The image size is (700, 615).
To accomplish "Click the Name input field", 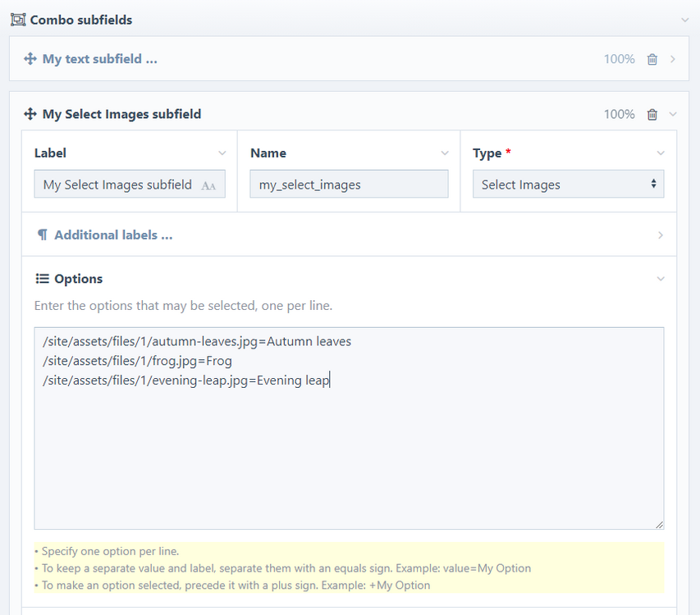I will [349, 184].
